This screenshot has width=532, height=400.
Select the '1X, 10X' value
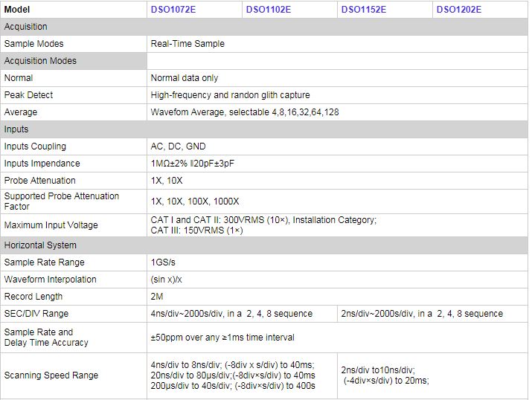(x=167, y=181)
